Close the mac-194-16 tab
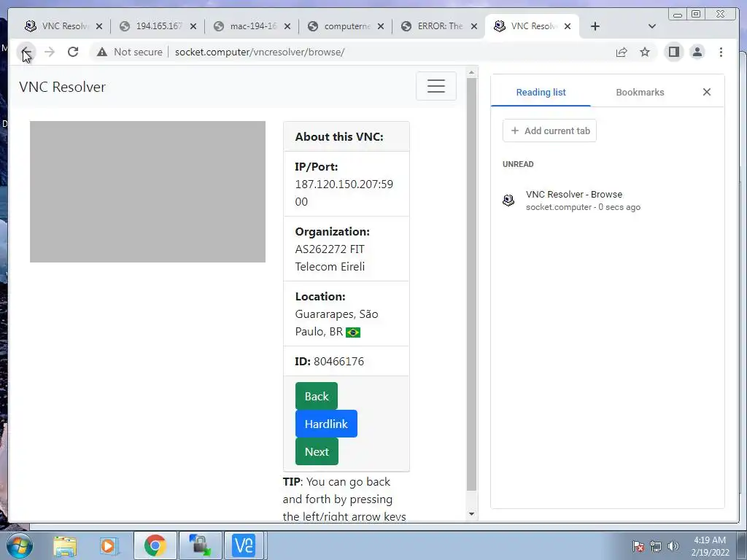The height and width of the screenshot is (560, 747). pyautogui.click(x=287, y=26)
